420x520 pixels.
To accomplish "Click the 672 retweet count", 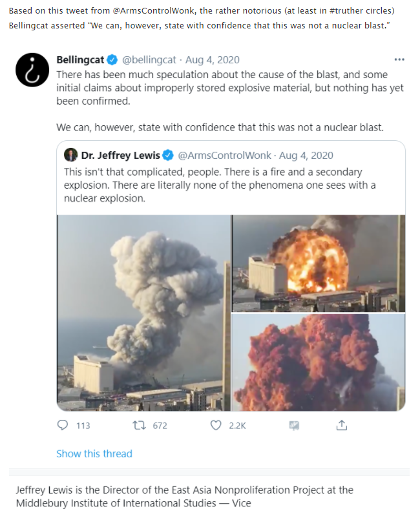I will point(160,426).
